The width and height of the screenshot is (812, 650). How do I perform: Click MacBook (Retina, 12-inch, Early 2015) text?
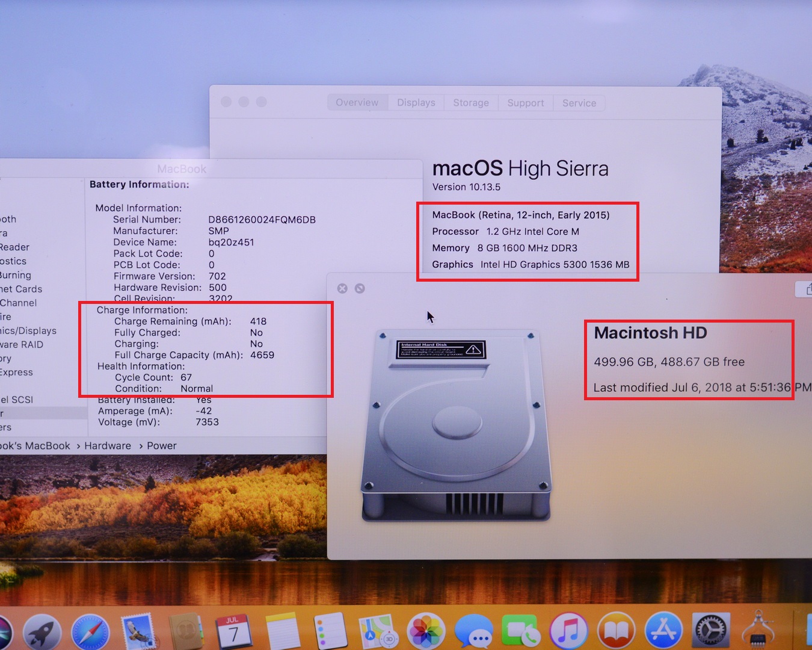521,215
